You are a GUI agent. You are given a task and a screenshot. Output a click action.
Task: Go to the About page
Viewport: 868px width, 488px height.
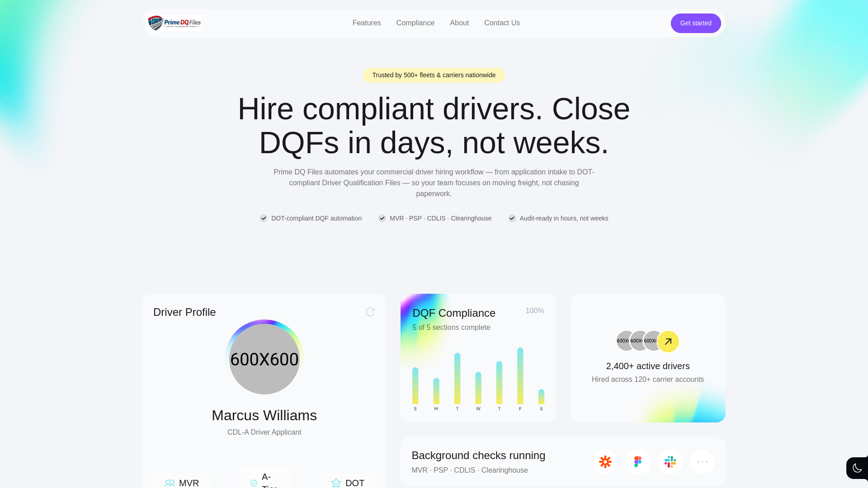coord(459,23)
